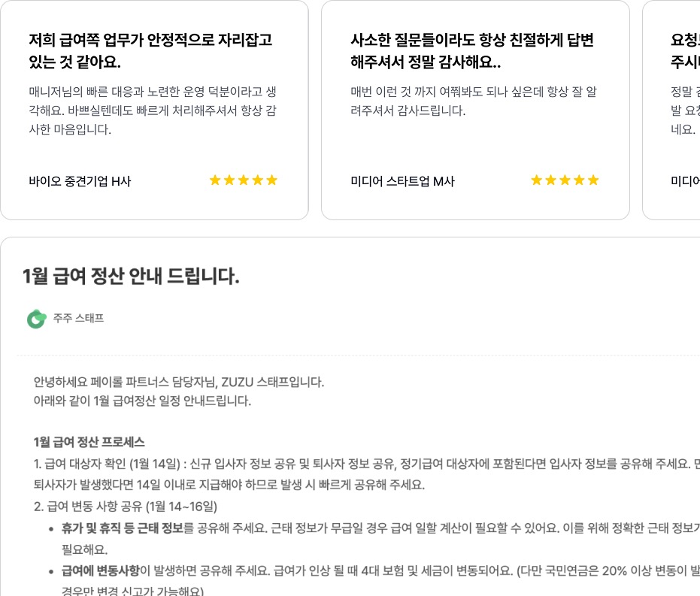Viewport: 700px width, 596px height.
Task: Click review body starting 매번 이런 것 까지
Action: click(474, 101)
